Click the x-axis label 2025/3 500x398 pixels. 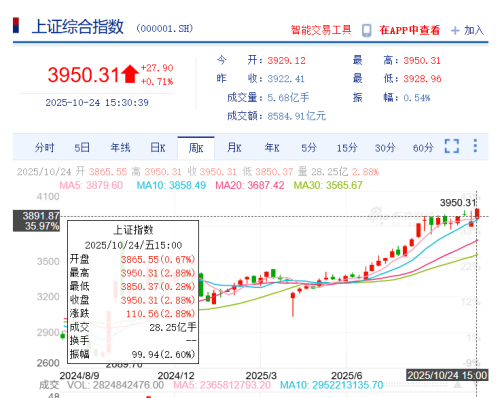[261, 376]
